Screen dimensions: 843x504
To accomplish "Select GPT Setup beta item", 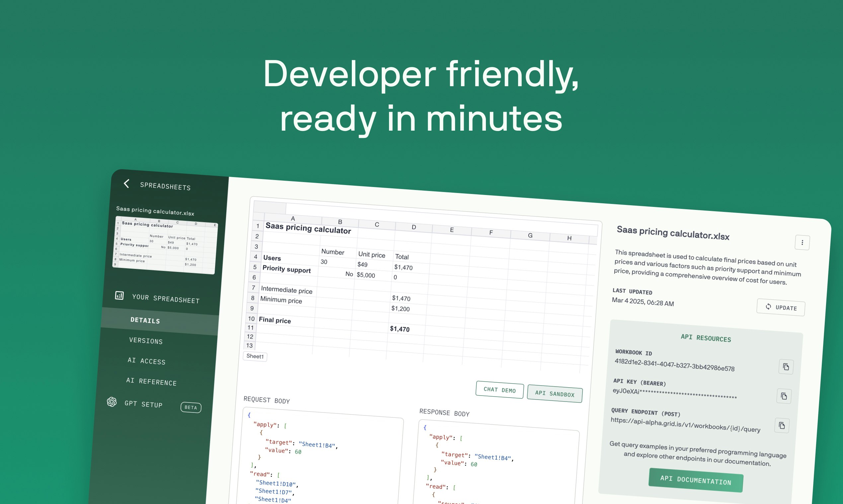I will (x=143, y=404).
